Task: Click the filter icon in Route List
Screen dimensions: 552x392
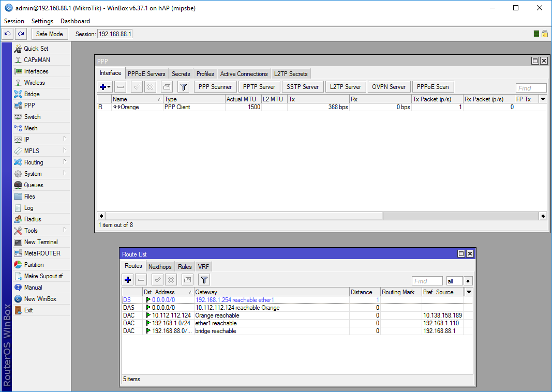Action: pos(204,280)
